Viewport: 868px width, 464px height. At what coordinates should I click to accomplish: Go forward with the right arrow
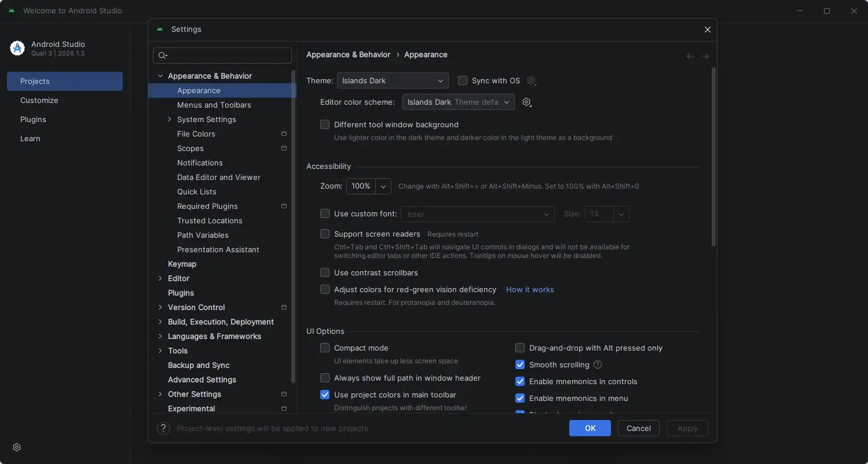coord(705,56)
